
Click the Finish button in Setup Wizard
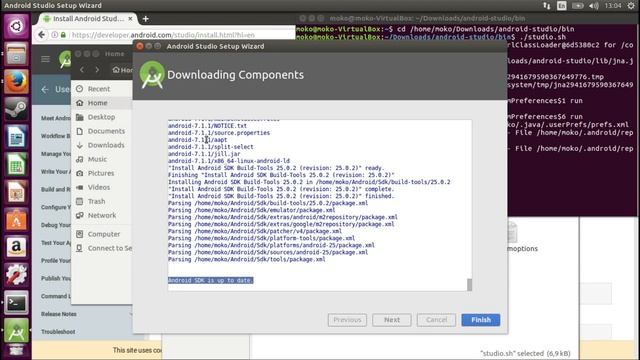coord(480,320)
